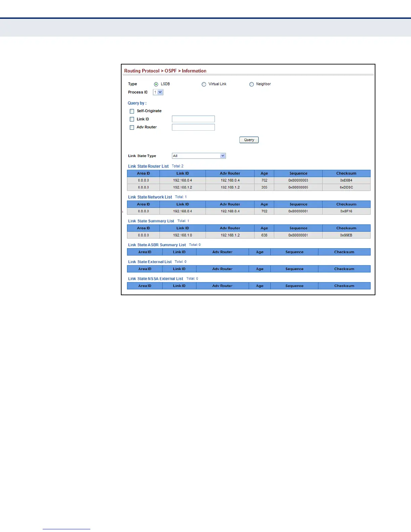Click the Link State ASBR Summary List heading
Screen dimensions: 411x532
[x=157, y=245]
